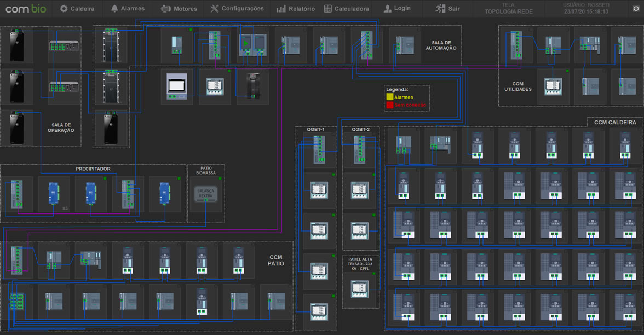Screen dimensions: 644x335
Task: Click the refresh icon in top-right corner
Action: click(636, 9)
